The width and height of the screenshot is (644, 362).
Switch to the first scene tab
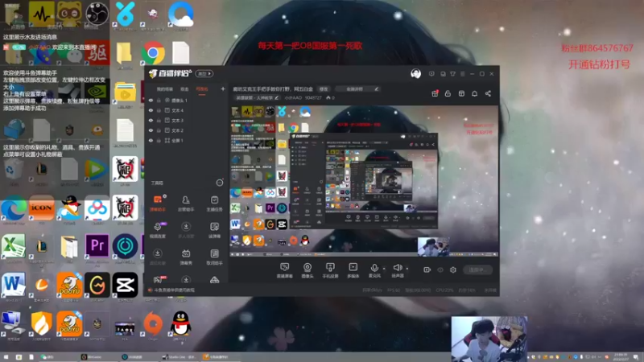point(165,89)
